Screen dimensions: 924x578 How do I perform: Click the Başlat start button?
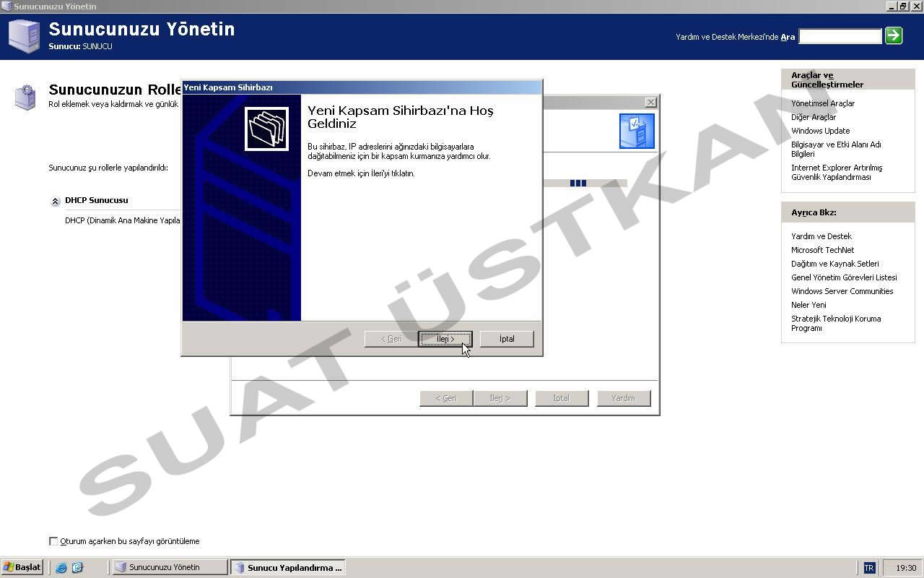coord(22,567)
